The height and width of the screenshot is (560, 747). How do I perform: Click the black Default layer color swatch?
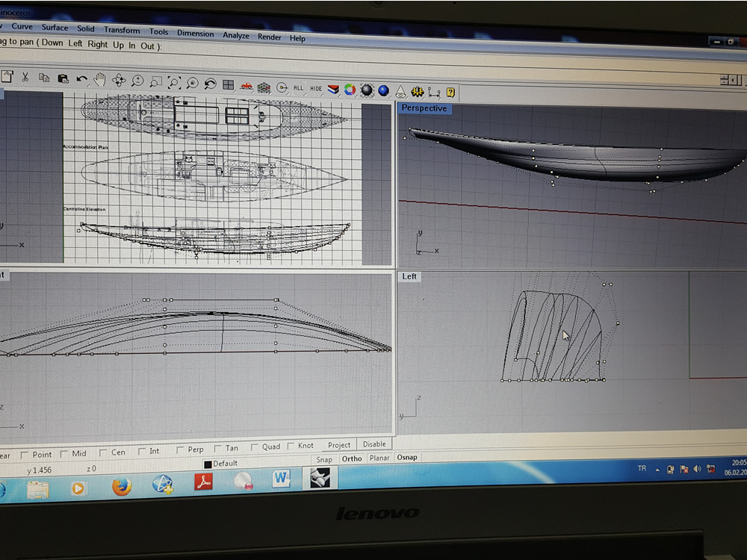tap(208, 464)
